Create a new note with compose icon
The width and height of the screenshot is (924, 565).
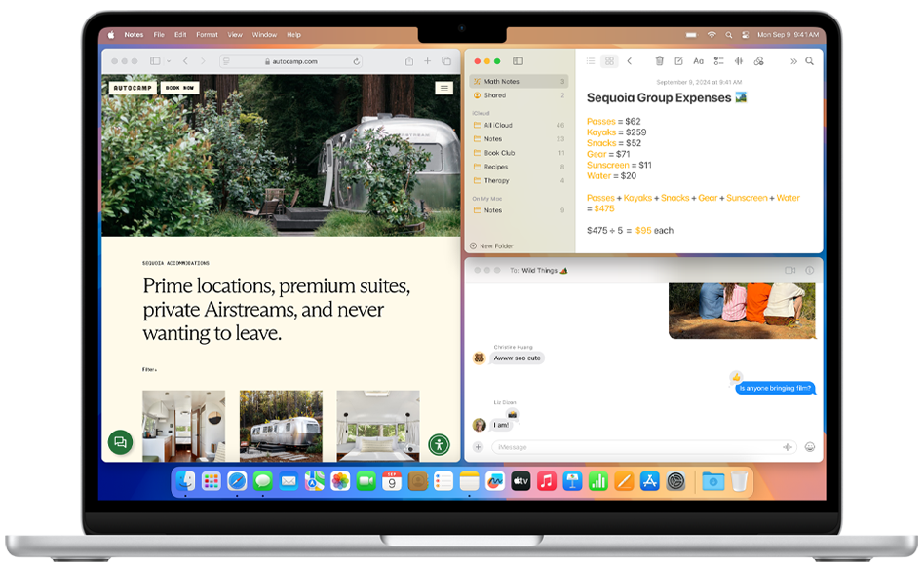[x=678, y=61]
